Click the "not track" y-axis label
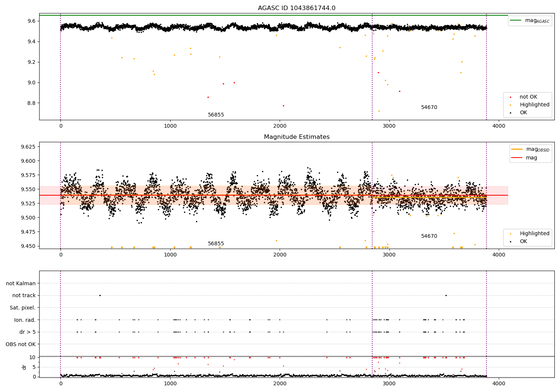 click(24, 296)
